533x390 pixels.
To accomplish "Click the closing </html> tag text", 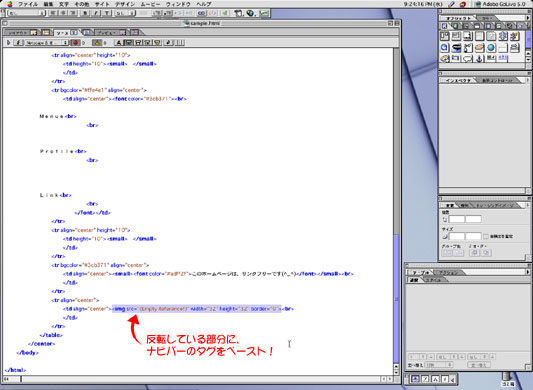I will point(16,370).
